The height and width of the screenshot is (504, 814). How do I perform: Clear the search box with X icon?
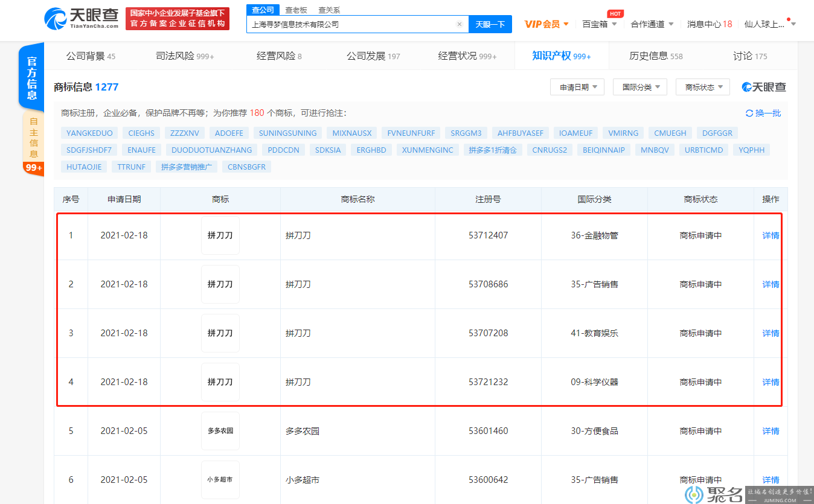coord(459,25)
